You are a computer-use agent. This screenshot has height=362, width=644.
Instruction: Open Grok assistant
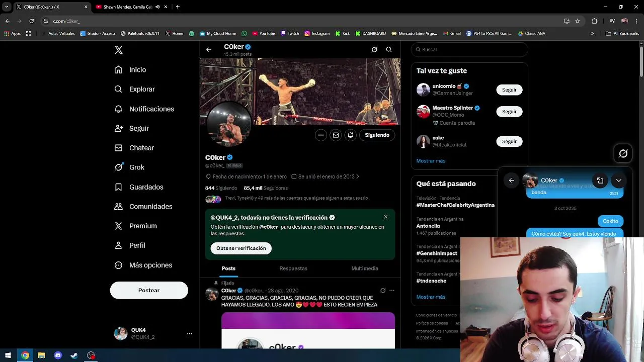point(129,167)
